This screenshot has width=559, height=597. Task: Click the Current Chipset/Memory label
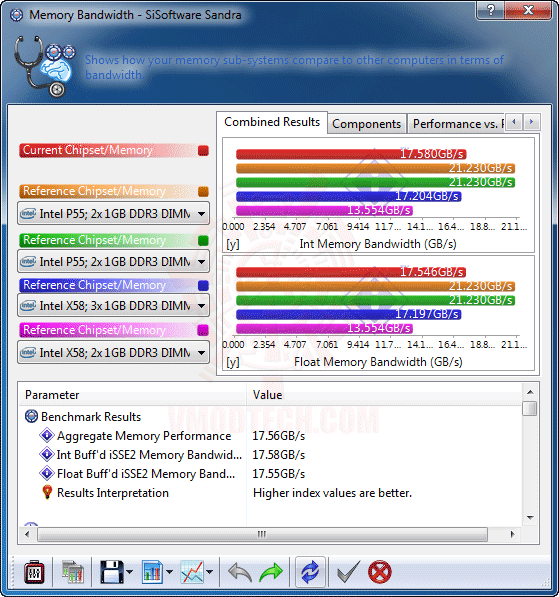[88, 150]
